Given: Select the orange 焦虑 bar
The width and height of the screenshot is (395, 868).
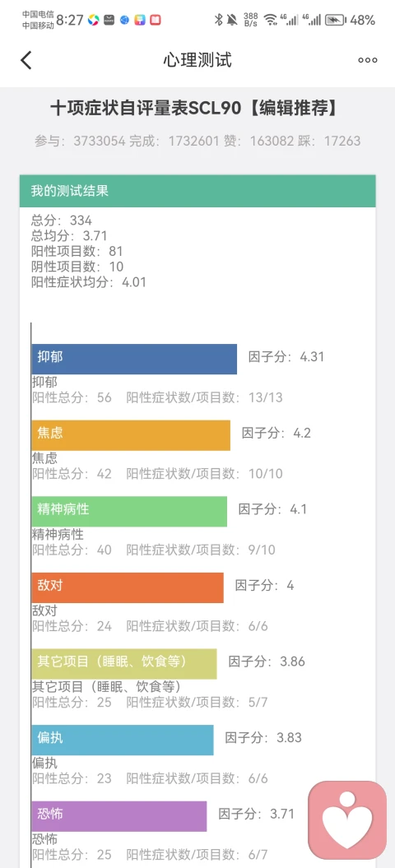Looking at the screenshot, I should tap(131, 435).
